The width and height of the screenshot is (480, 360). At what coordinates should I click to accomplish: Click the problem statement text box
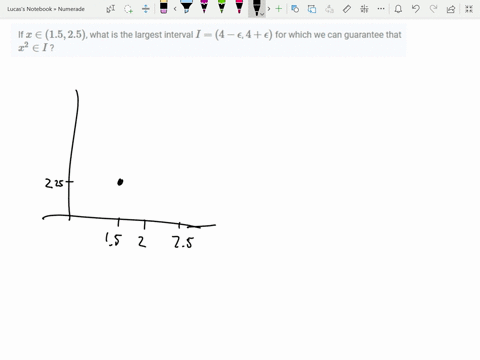pyautogui.click(x=209, y=41)
